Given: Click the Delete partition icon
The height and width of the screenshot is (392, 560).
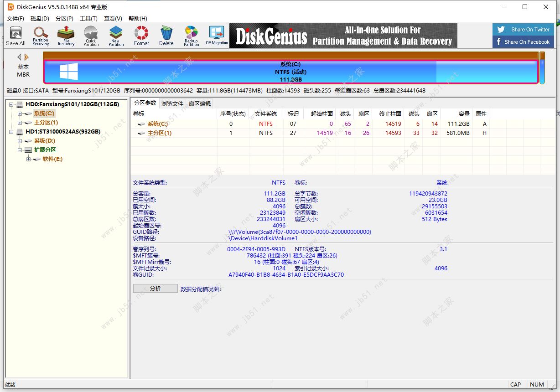Looking at the screenshot, I should point(166,36).
